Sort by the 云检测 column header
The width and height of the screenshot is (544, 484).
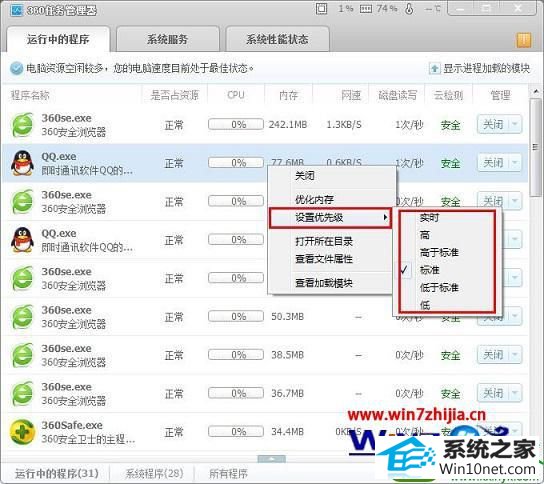pos(449,95)
